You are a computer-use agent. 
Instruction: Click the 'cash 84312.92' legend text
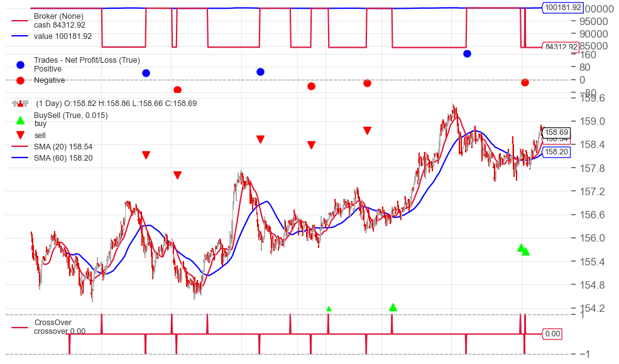pos(60,25)
